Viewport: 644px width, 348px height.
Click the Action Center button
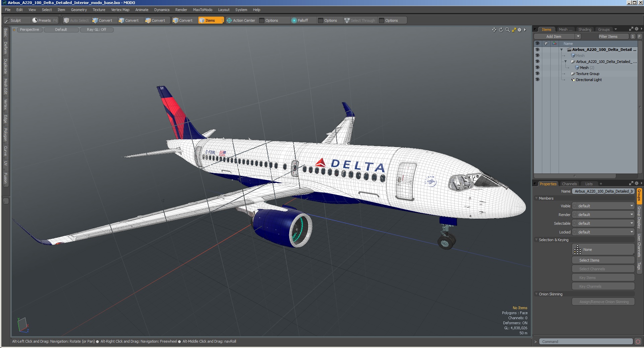tap(241, 20)
